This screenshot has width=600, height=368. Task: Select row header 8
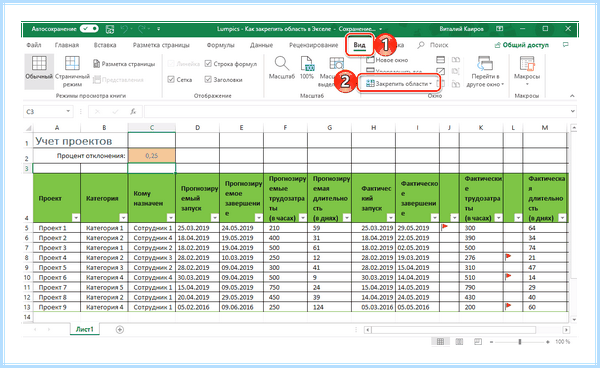[x=27, y=257]
